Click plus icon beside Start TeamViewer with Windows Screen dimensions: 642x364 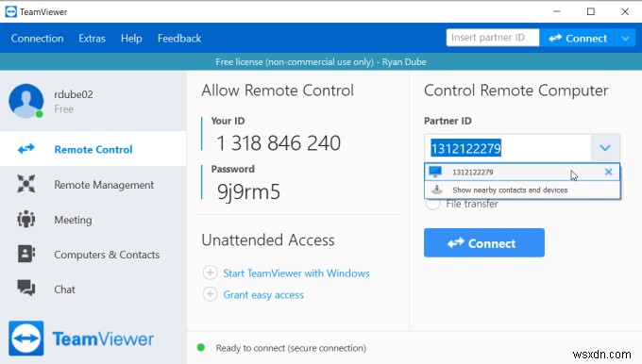click(210, 273)
